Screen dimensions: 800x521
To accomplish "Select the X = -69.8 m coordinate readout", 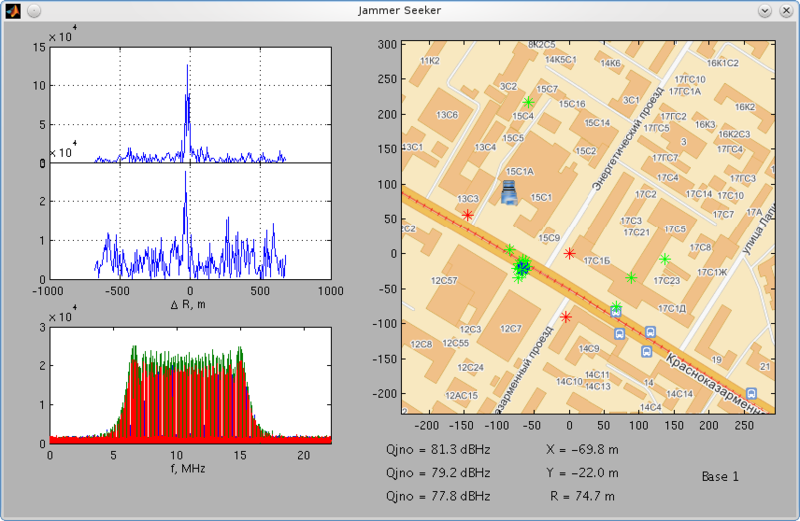I will click(583, 450).
